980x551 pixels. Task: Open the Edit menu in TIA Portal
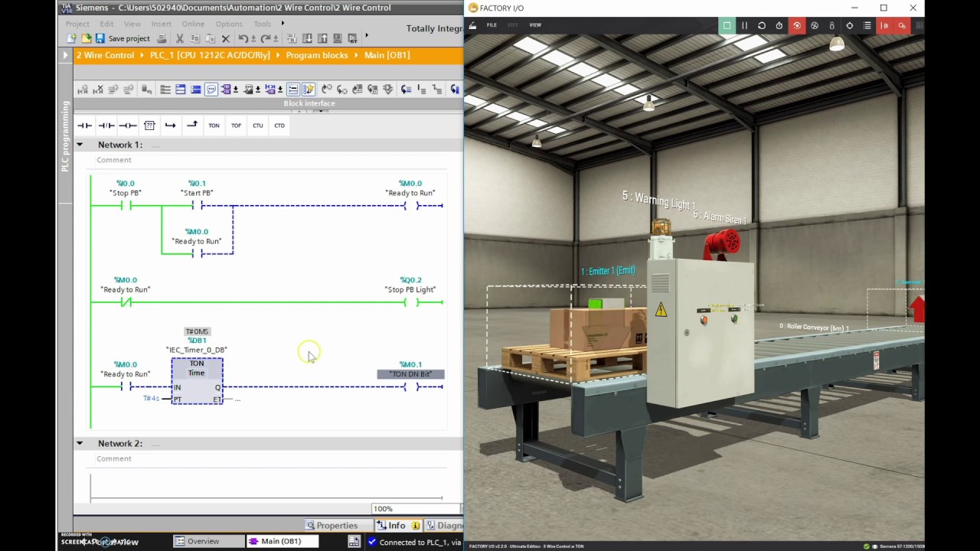click(106, 24)
